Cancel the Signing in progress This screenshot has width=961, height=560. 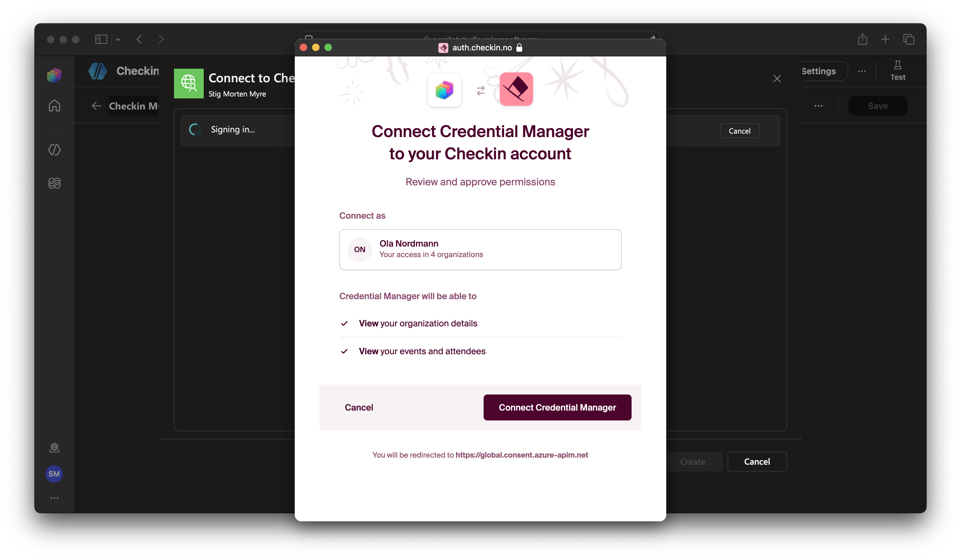739,131
